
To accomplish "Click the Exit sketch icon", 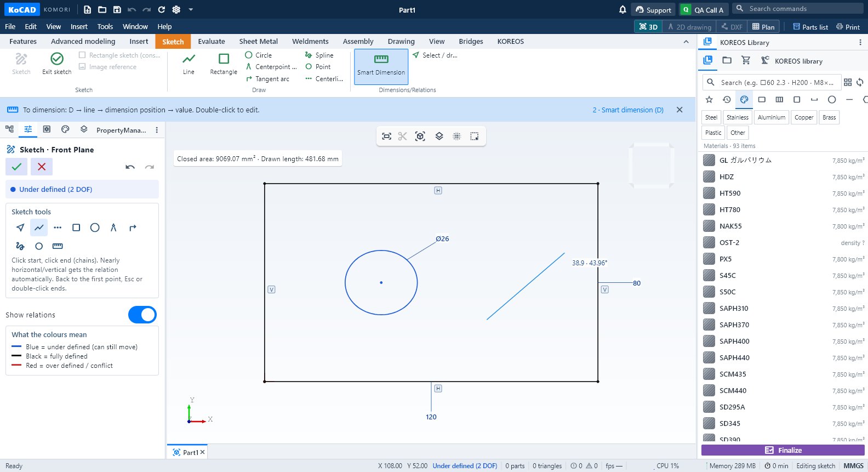I will click(57, 59).
